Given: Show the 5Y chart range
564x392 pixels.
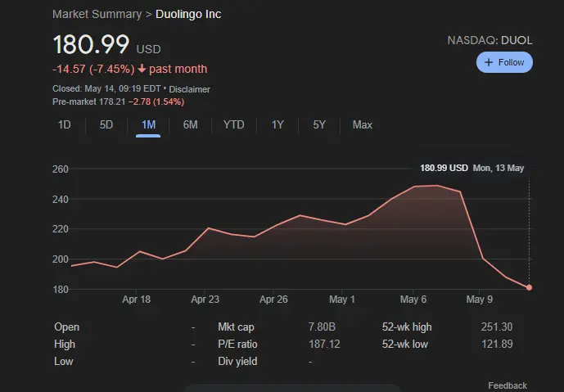Looking at the screenshot, I should coord(319,124).
